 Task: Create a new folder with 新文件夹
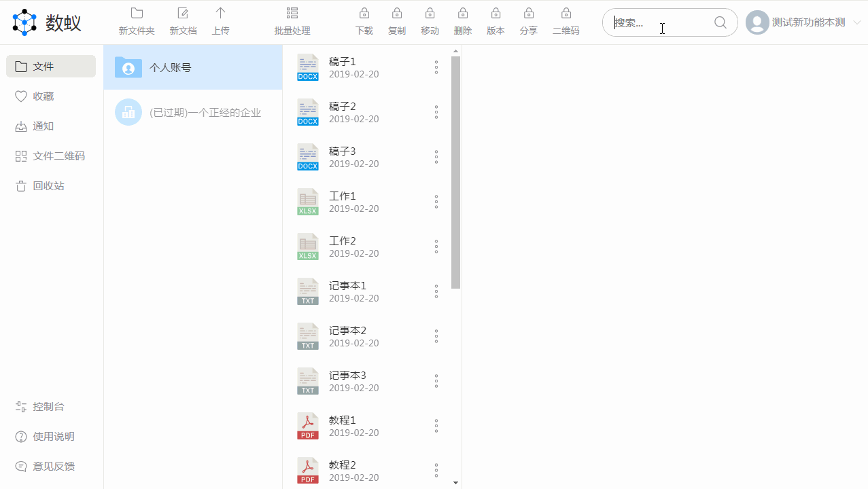click(137, 22)
